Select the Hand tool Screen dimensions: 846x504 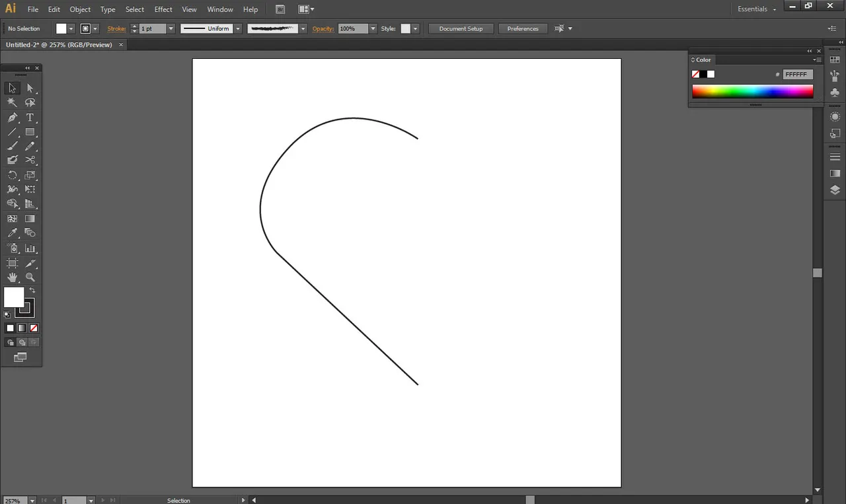tap(12, 277)
